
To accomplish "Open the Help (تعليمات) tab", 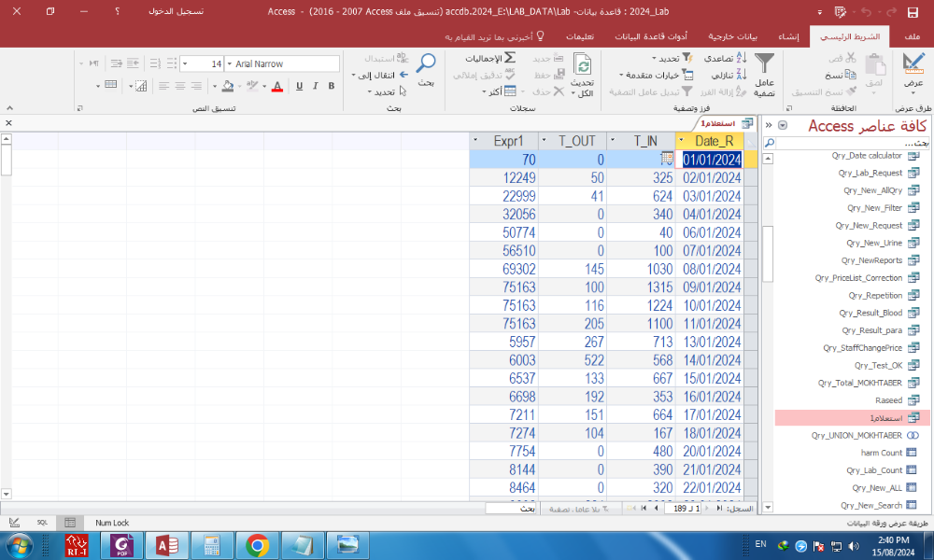I will coord(580,37).
